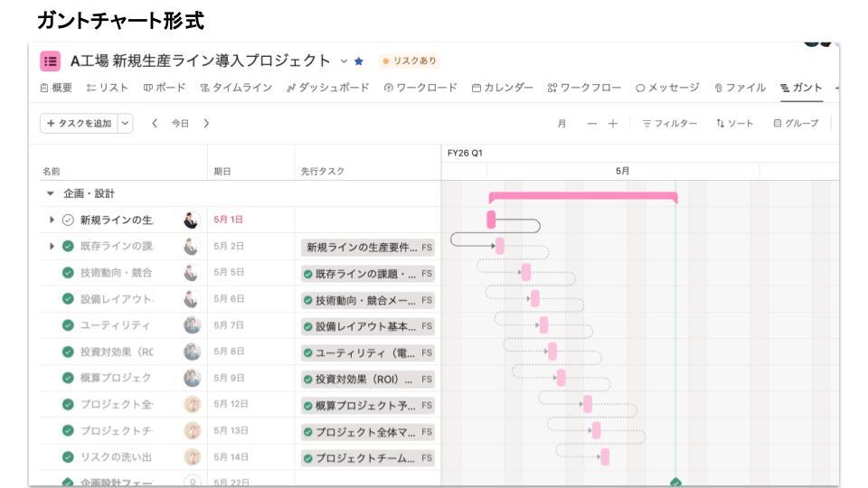Click the zoom in plus icon
The image size is (868, 488).
tap(613, 123)
